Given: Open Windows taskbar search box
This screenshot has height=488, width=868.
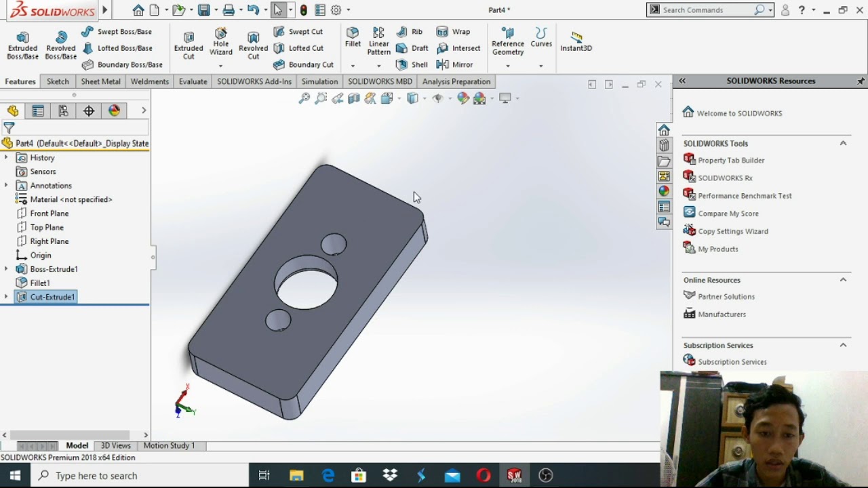Looking at the screenshot, I should [x=139, y=476].
